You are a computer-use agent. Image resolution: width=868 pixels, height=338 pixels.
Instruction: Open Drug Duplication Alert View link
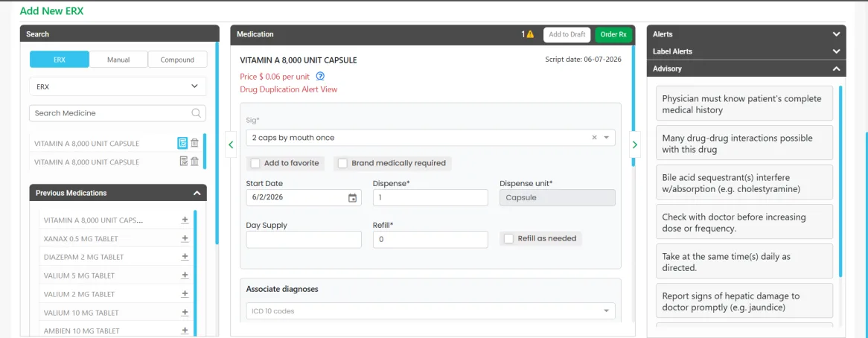pos(288,89)
